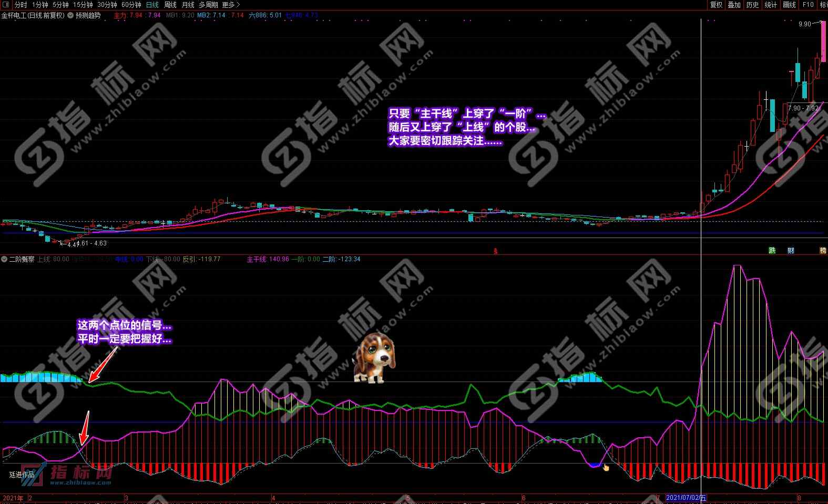The height and width of the screenshot is (504, 828).
Task: Click the hand pointer marker in indicator panel
Action: pos(606,467)
